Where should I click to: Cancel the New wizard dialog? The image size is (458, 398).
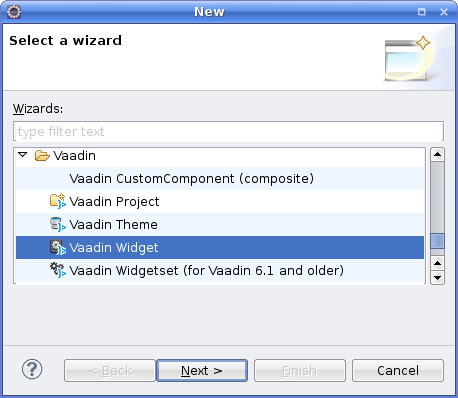point(398,370)
